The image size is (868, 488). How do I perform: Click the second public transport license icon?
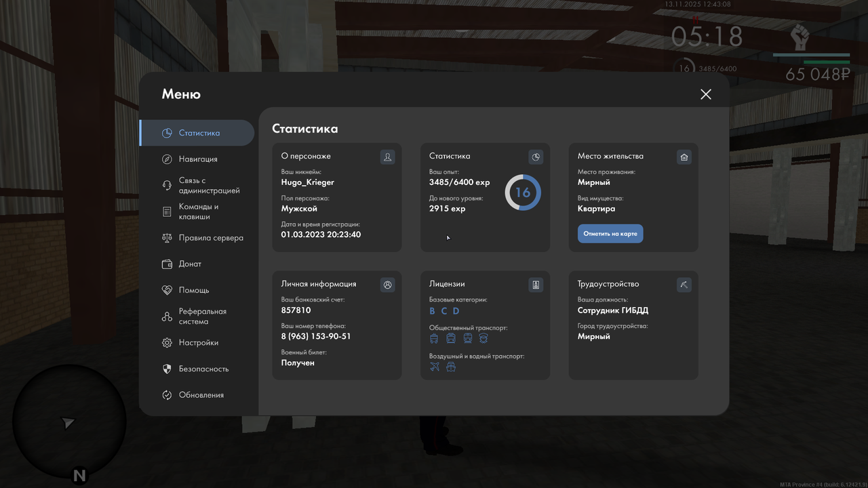click(x=451, y=338)
